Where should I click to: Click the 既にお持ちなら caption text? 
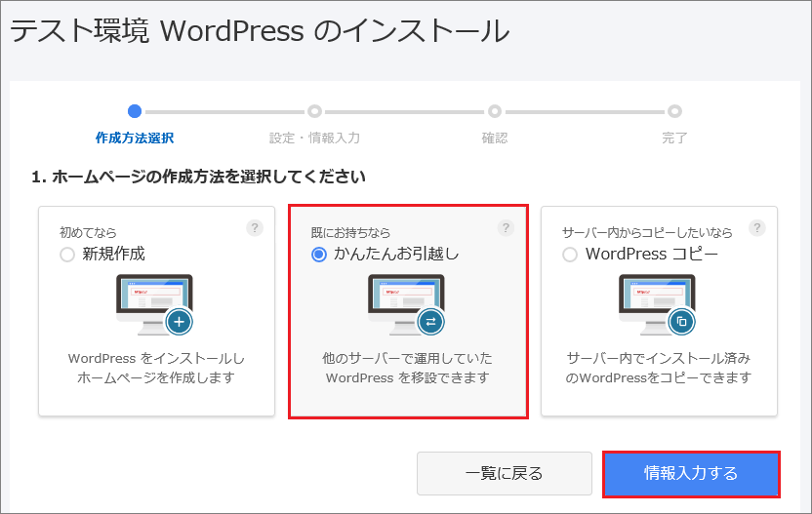[x=350, y=233]
